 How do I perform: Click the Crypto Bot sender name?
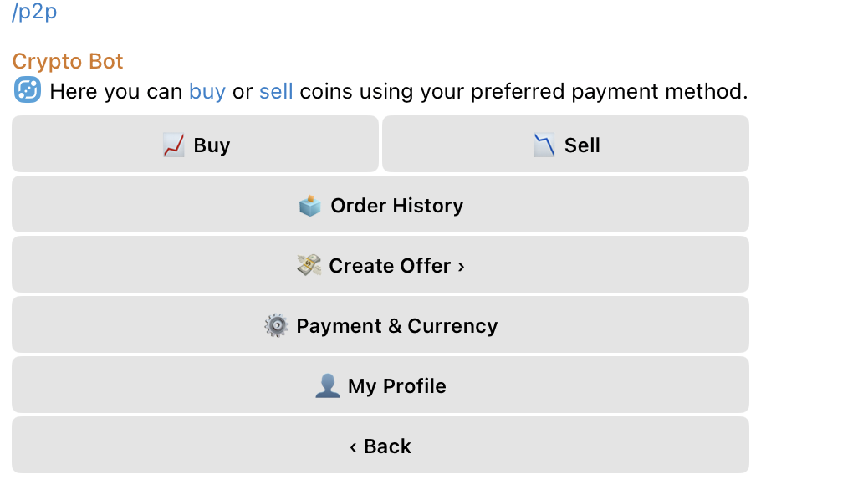click(x=68, y=61)
